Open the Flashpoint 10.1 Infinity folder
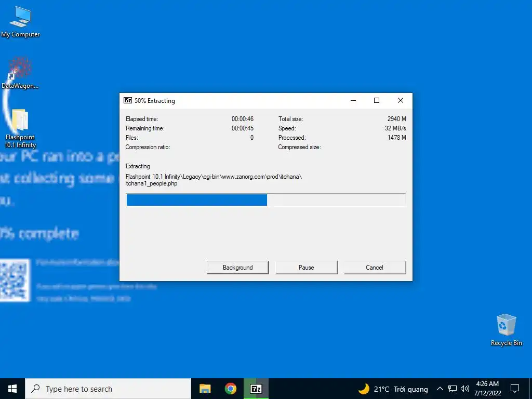Screen dimensions: 532x399 click(20, 128)
